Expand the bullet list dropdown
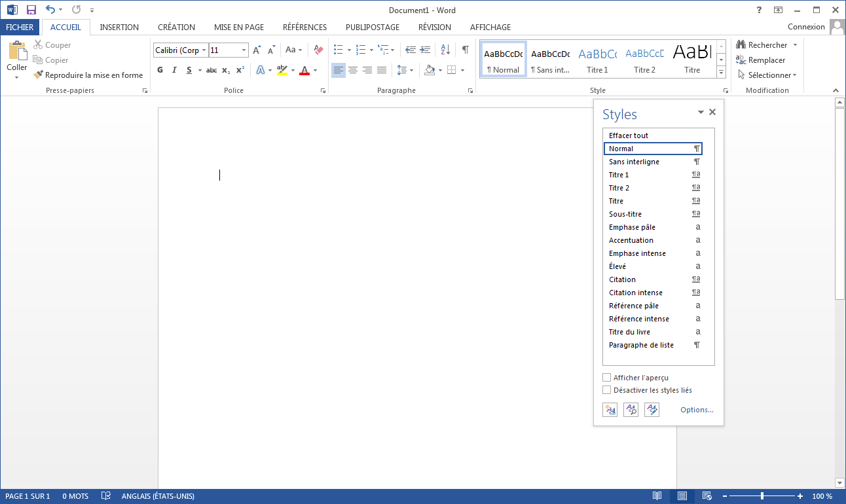846x504 pixels. [x=349, y=50]
